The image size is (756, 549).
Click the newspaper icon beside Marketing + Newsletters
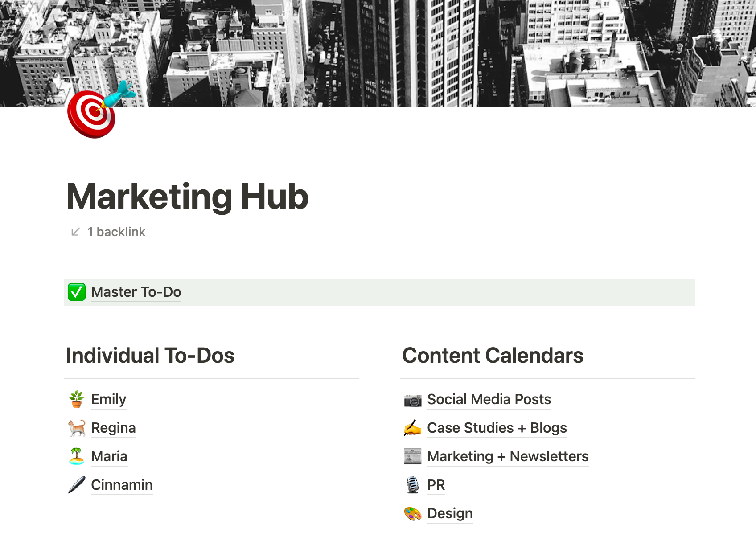pos(413,456)
